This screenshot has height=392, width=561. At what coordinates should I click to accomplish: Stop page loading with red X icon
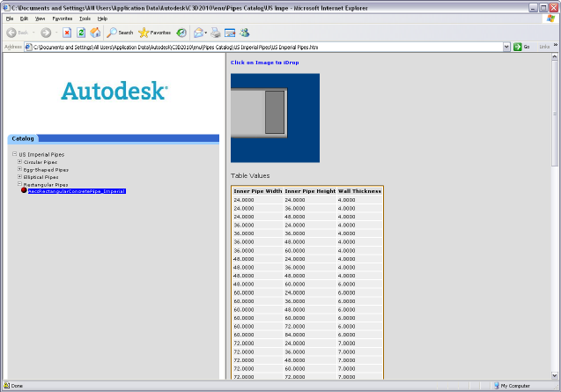point(67,33)
